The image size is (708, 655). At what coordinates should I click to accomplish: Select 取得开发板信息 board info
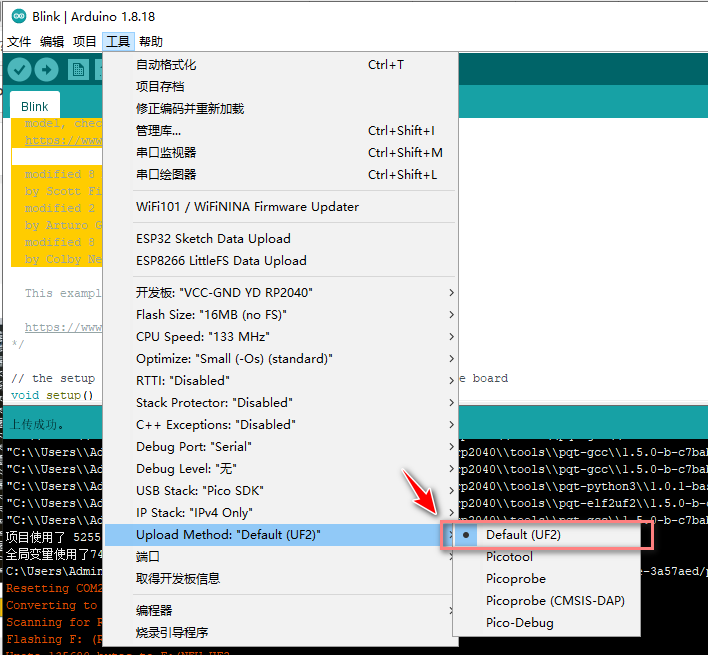279,579
